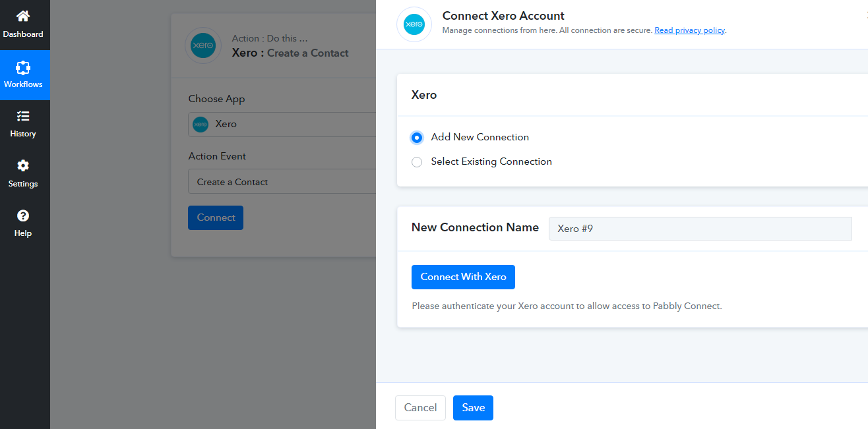The width and height of the screenshot is (868, 429).
Task: Click the Dashboard home icon
Action: tap(23, 16)
